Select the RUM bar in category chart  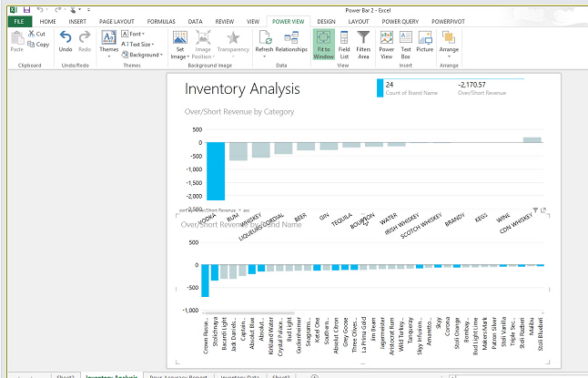coord(238,151)
